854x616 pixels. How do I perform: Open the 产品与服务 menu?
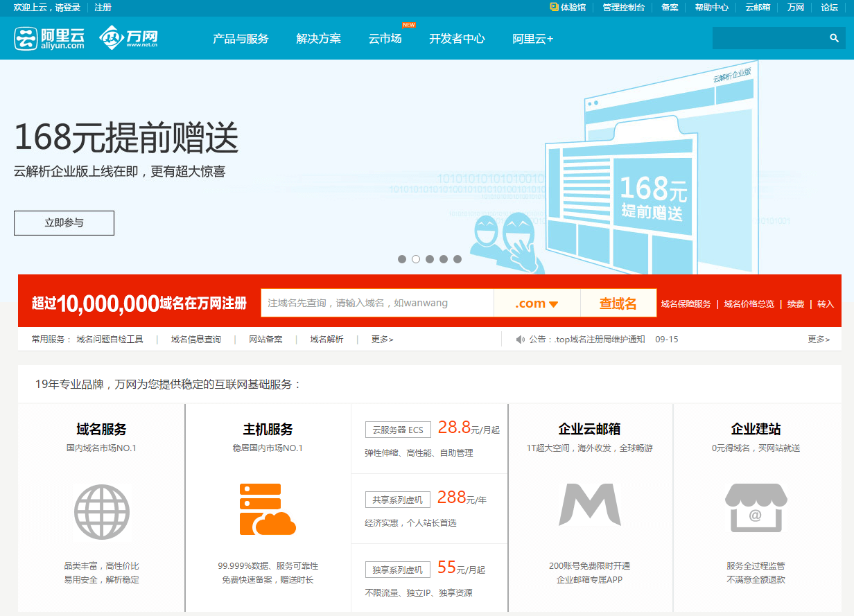coord(241,39)
